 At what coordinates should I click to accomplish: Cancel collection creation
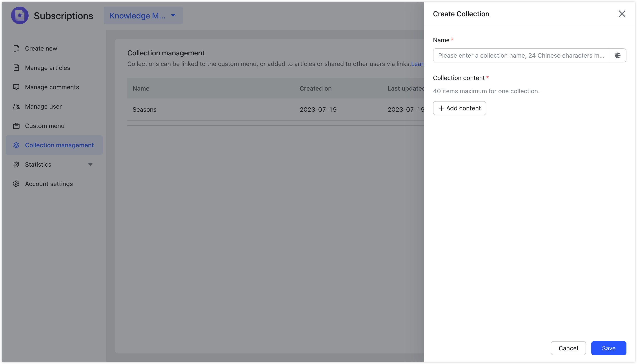(x=568, y=348)
